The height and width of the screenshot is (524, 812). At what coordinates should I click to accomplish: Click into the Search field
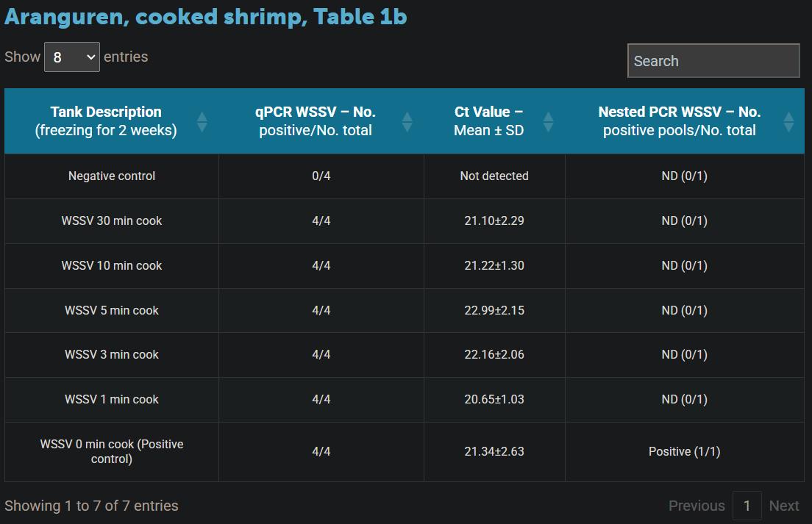[x=713, y=61]
